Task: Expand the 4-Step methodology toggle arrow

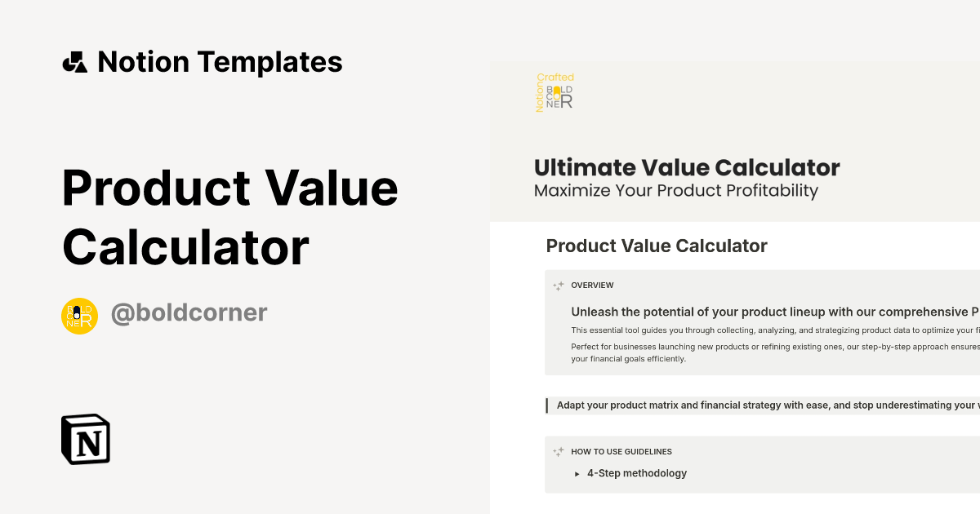Action: (577, 474)
